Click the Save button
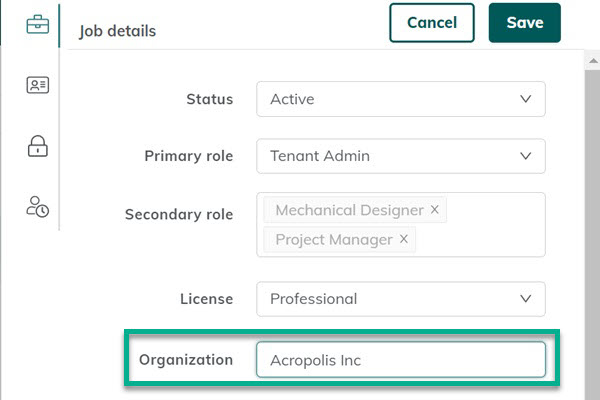This screenshot has height=400, width=600. click(524, 23)
